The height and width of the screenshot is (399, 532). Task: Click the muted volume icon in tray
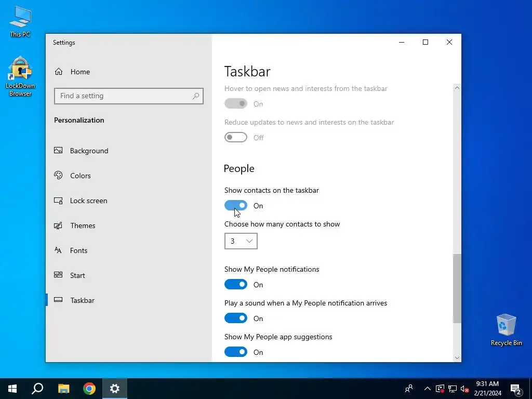(465, 389)
